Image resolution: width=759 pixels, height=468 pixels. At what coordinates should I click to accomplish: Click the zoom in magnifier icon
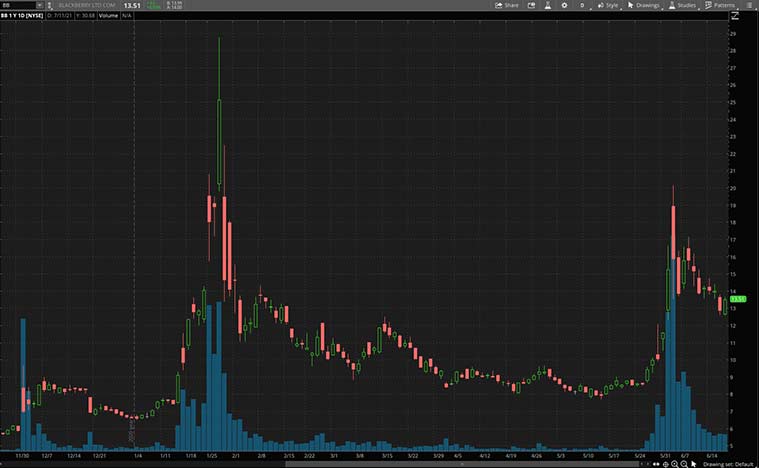[x=675, y=464]
